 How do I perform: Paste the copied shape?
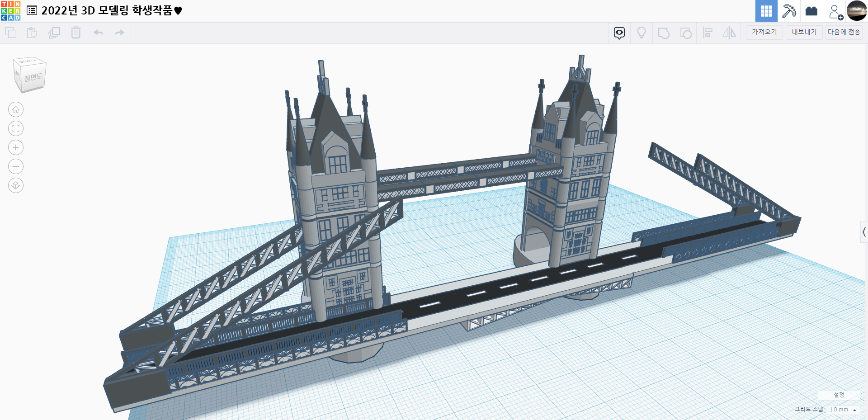[x=32, y=33]
